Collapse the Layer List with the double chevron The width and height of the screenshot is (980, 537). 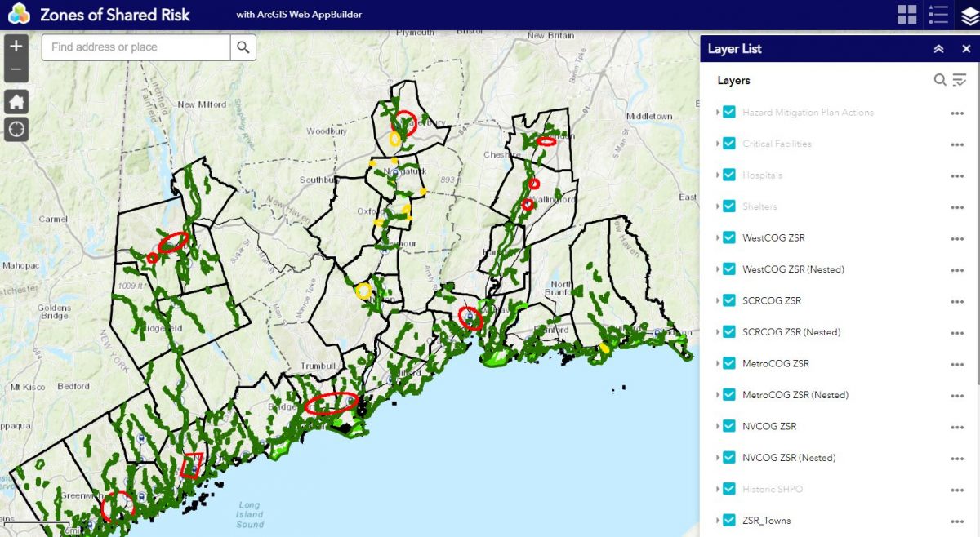pos(938,49)
